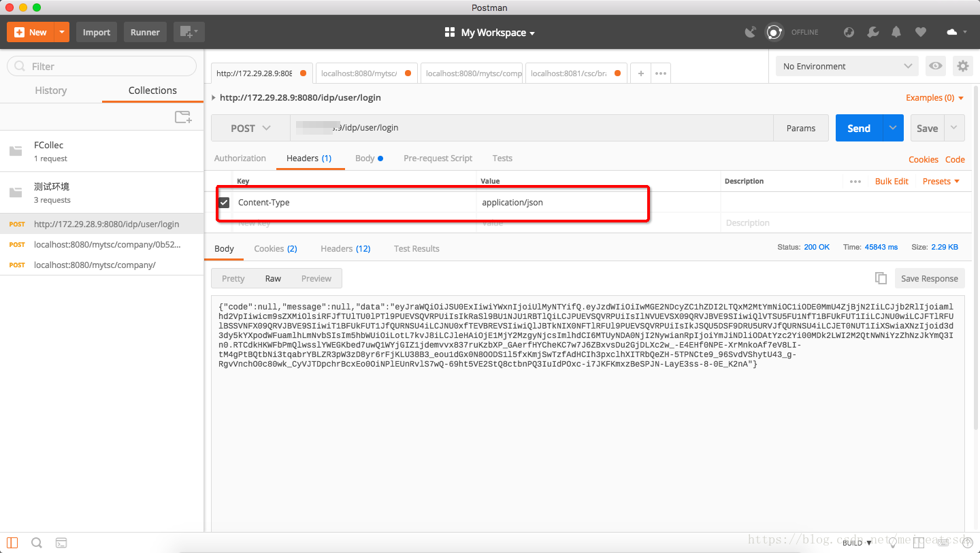Open the Tests tab
The image size is (980, 553).
502,158
